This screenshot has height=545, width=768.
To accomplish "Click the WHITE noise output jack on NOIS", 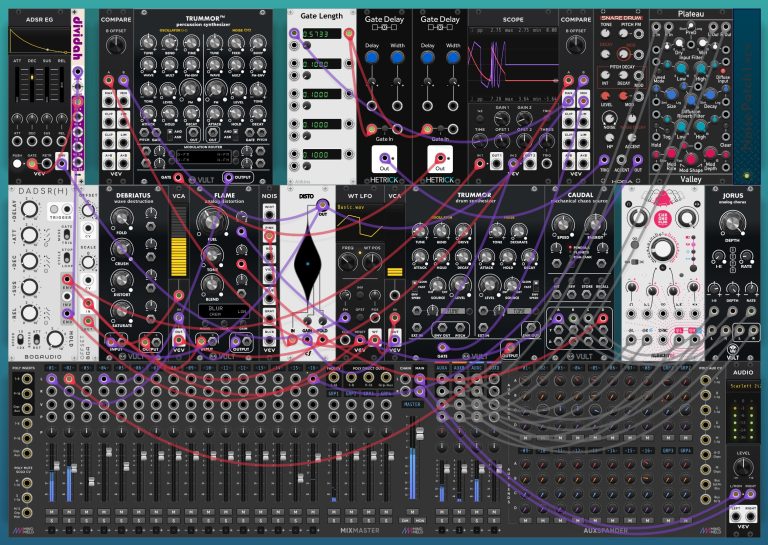I will pyautogui.click(x=269, y=213).
